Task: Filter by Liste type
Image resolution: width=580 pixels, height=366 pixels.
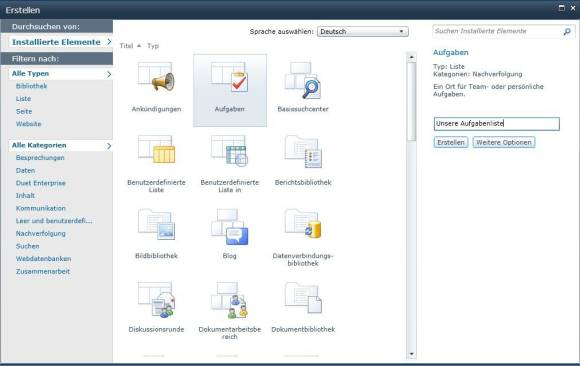Action: pos(23,98)
